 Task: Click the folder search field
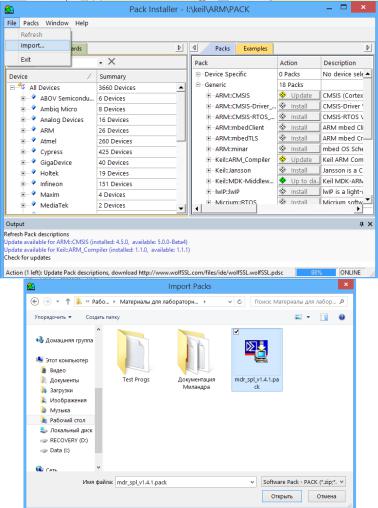299,302
